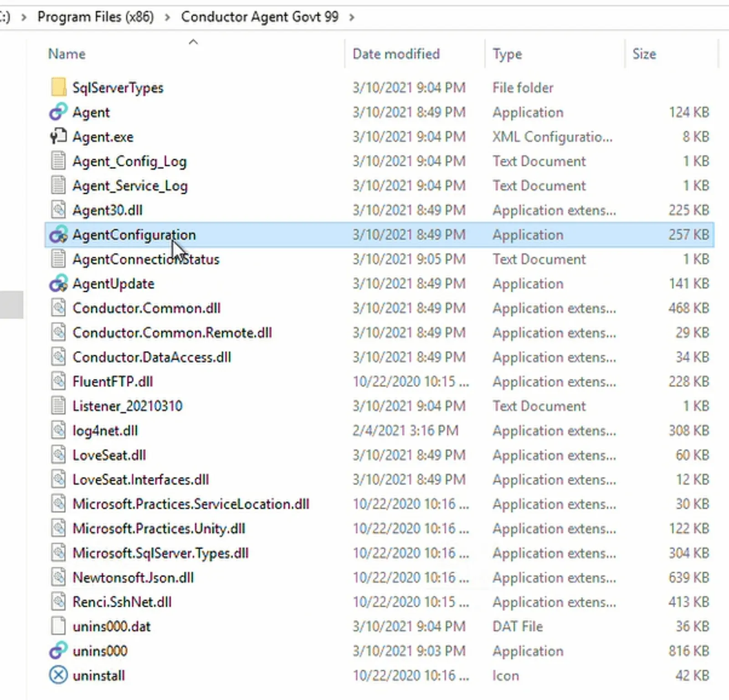Click the FluentFTP.dll file icon
The width and height of the screenshot is (729, 700).
point(58,381)
